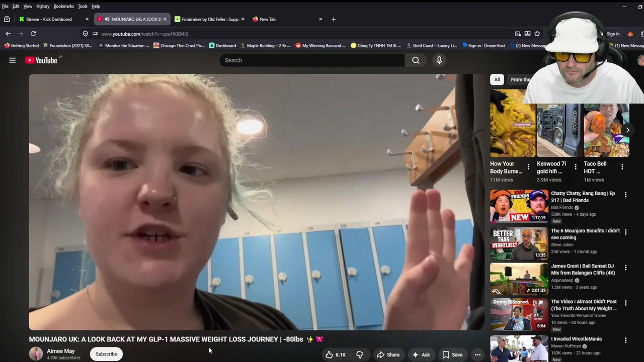Click I Invaded WrestleMania video title

coord(576,339)
